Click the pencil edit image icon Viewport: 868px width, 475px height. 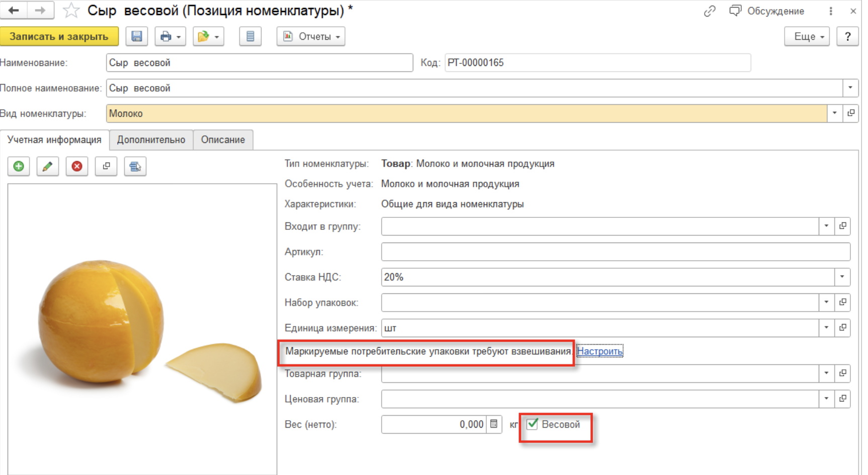click(48, 166)
